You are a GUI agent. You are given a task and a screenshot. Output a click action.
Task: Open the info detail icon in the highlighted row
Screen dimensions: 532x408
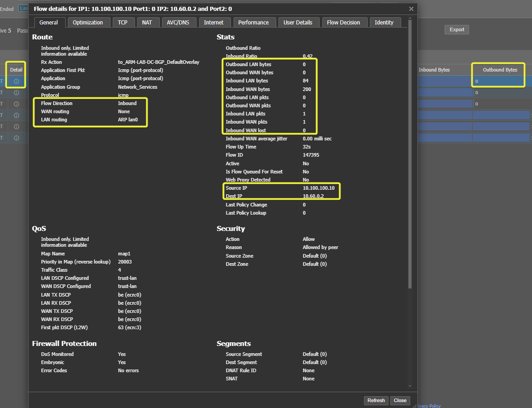point(16,82)
